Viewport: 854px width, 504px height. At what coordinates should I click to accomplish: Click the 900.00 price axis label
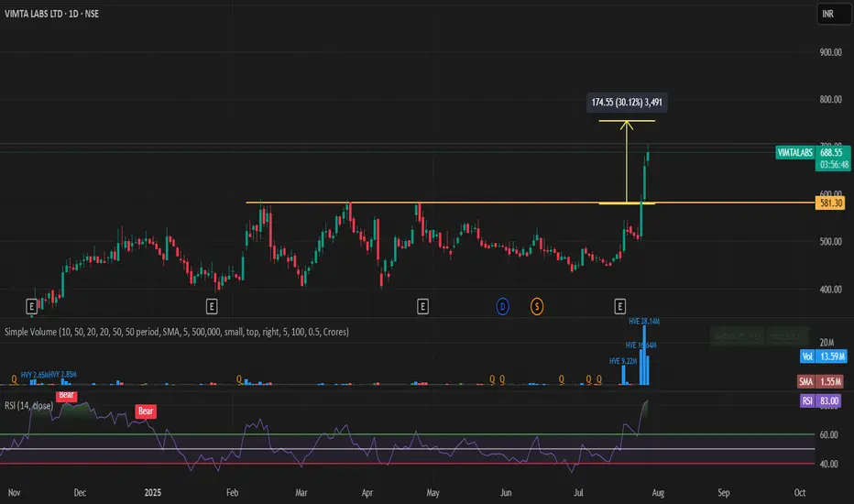[830, 52]
